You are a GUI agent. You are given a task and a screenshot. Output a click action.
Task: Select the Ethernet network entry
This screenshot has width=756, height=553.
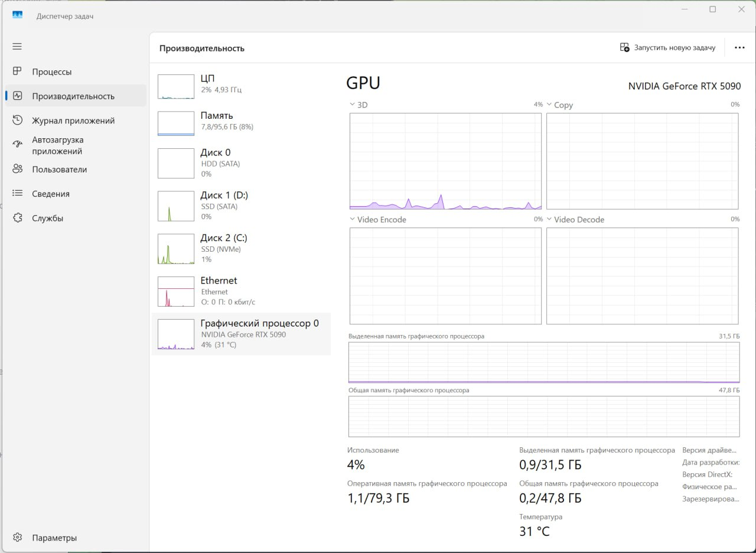coord(241,291)
